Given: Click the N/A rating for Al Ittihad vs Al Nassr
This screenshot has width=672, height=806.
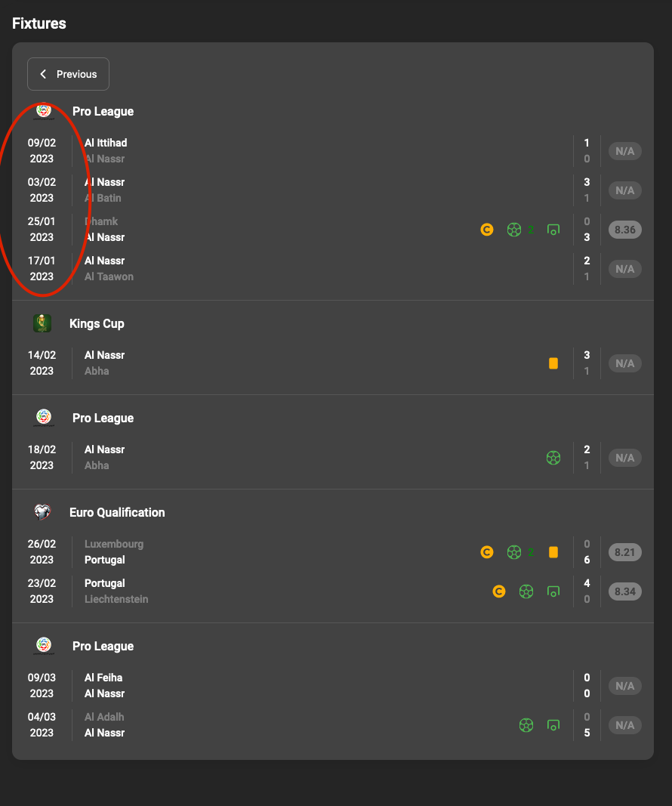Looking at the screenshot, I should click(x=624, y=151).
